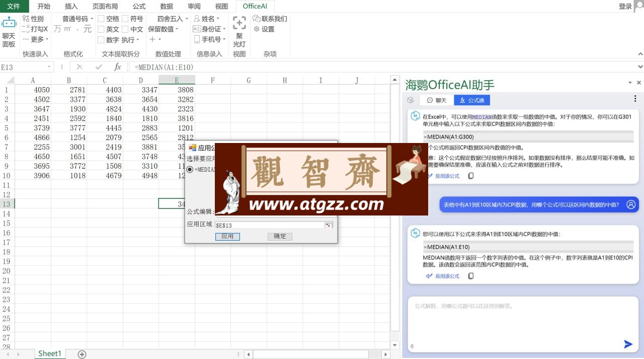
Task: Cancel formula entry with X icon
Action: (79, 66)
